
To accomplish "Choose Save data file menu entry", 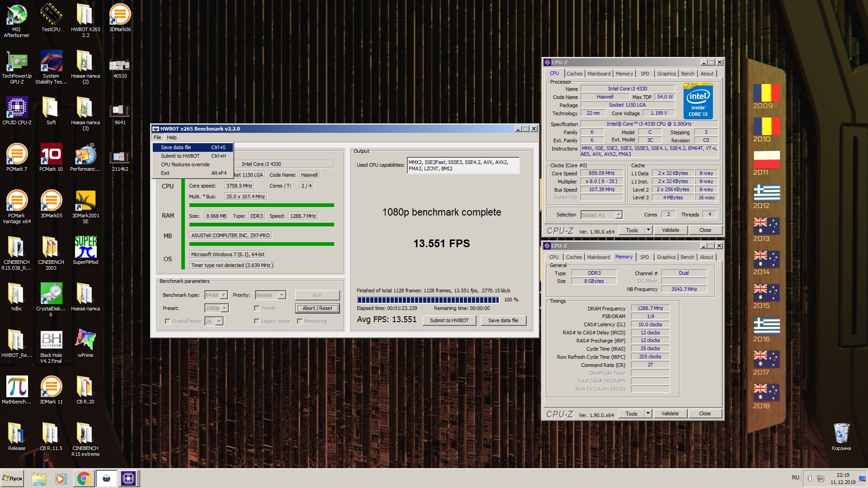I will click(193, 147).
